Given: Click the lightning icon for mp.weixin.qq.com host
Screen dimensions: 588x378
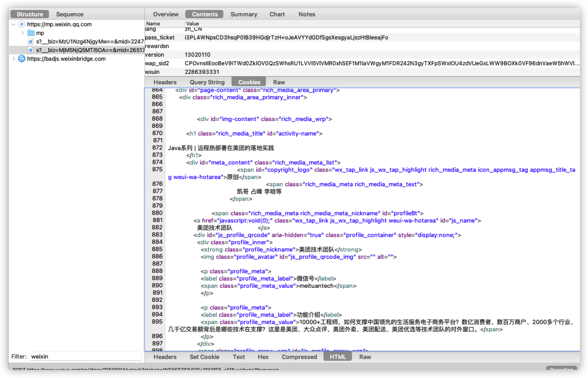Looking at the screenshot, I should (x=22, y=24).
